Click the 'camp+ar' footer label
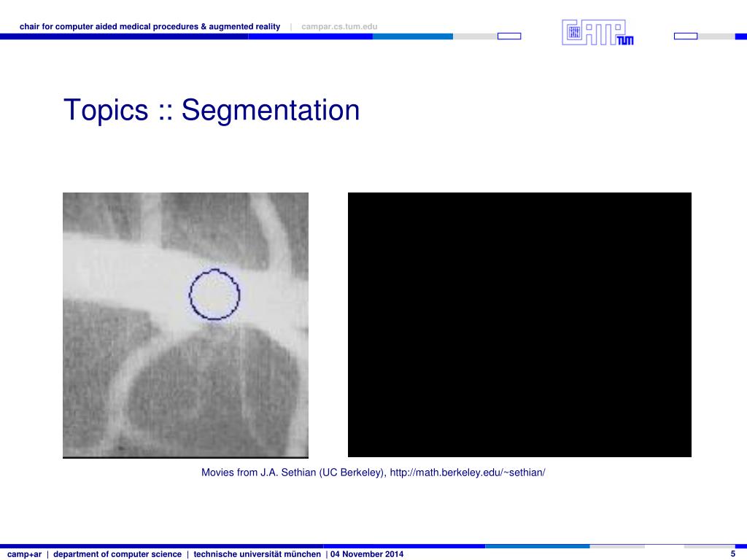This screenshot has width=747, height=560. (x=24, y=554)
